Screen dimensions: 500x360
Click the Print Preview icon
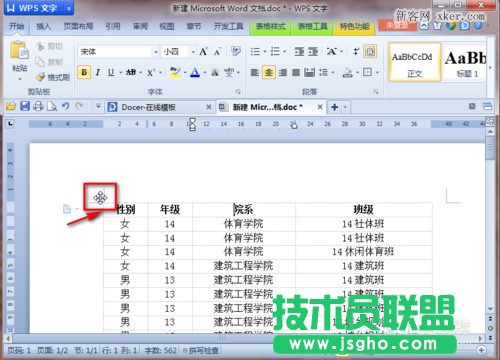52,107
